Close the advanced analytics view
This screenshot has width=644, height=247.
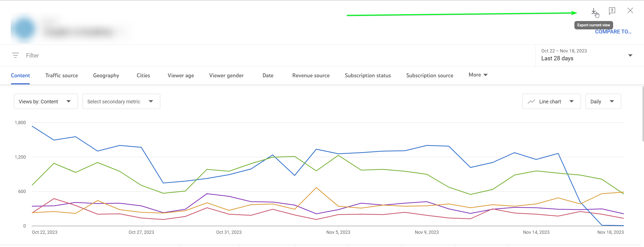630,10
